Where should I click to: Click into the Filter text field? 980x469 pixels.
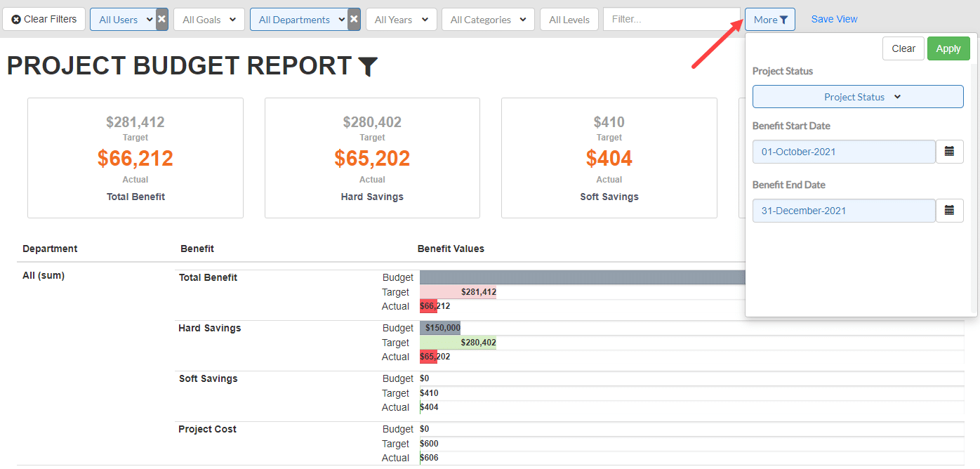click(x=671, y=20)
